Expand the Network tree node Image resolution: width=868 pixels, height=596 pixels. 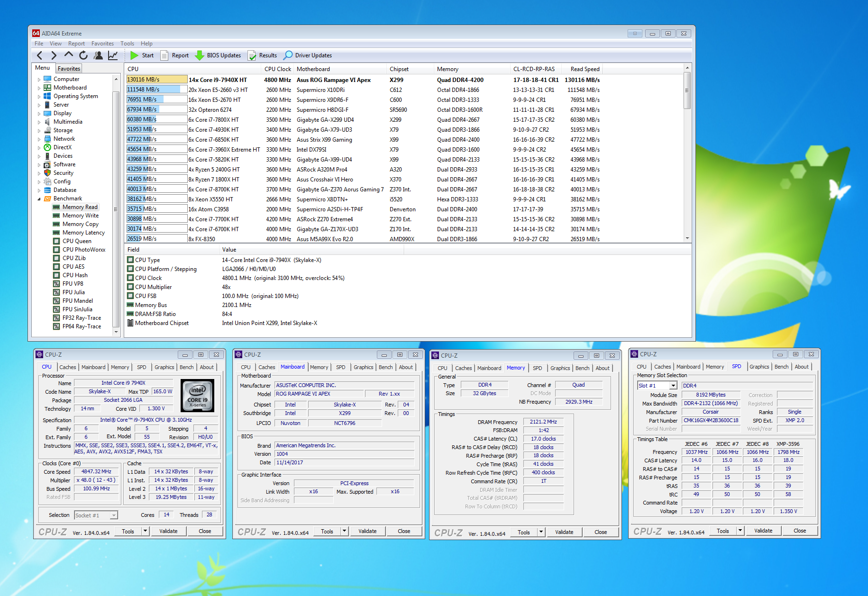click(x=39, y=139)
